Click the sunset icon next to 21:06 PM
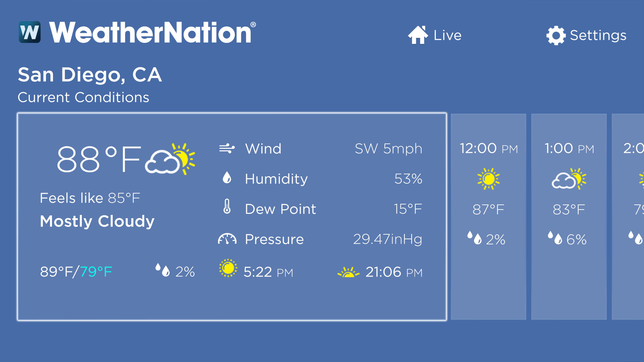Image resolution: width=644 pixels, height=362 pixels. (x=349, y=272)
